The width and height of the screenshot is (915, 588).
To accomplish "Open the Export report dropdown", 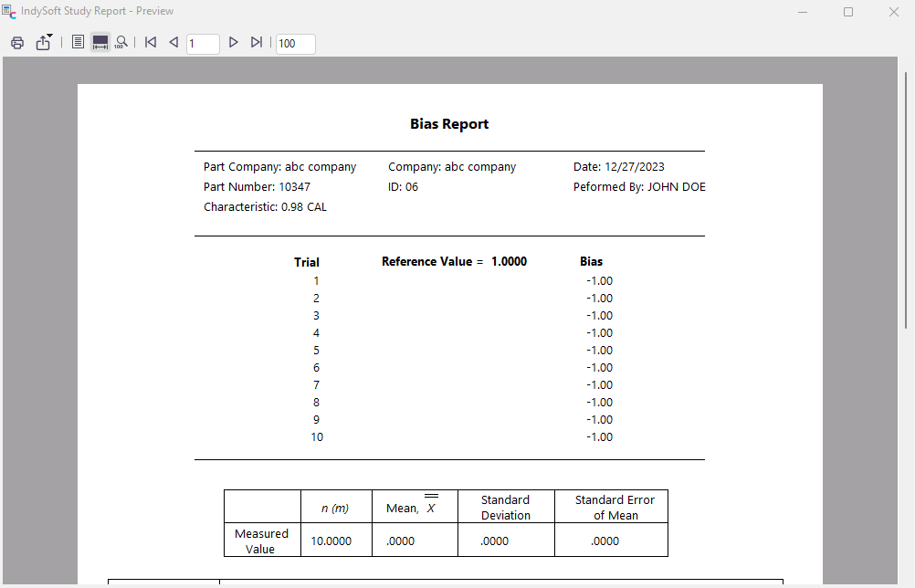I will [44, 43].
